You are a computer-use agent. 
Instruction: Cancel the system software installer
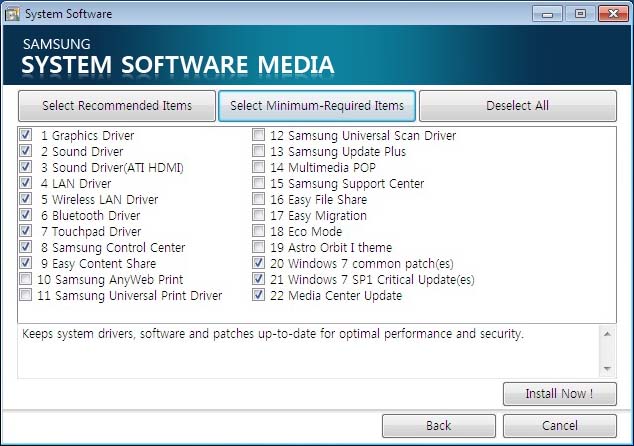point(560,426)
